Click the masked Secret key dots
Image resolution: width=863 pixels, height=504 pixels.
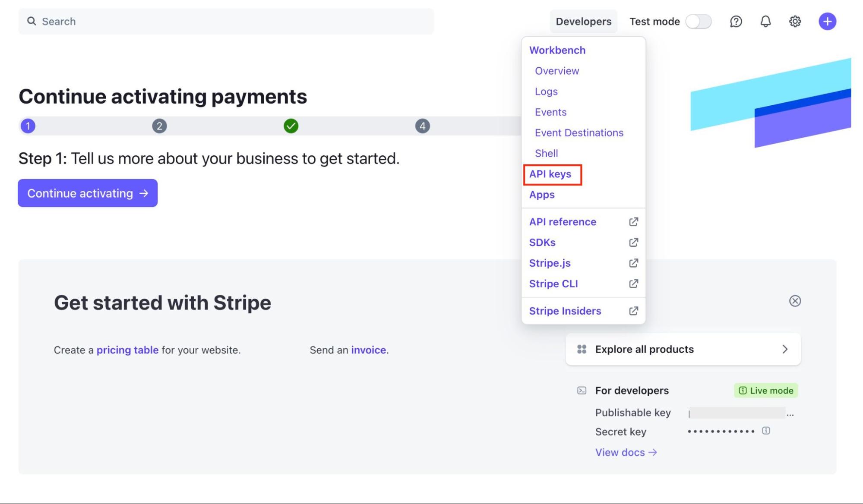click(721, 432)
